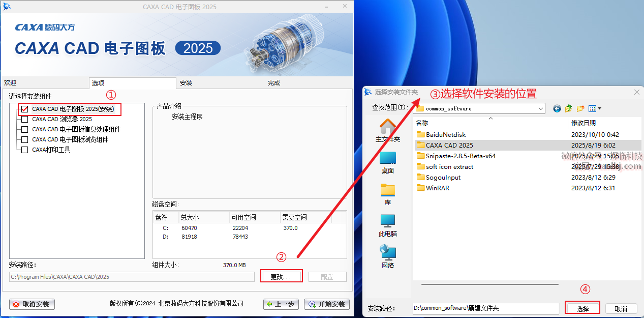644x318 pixels.
Task: Open 库 in the places sidebar
Action: click(388, 194)
